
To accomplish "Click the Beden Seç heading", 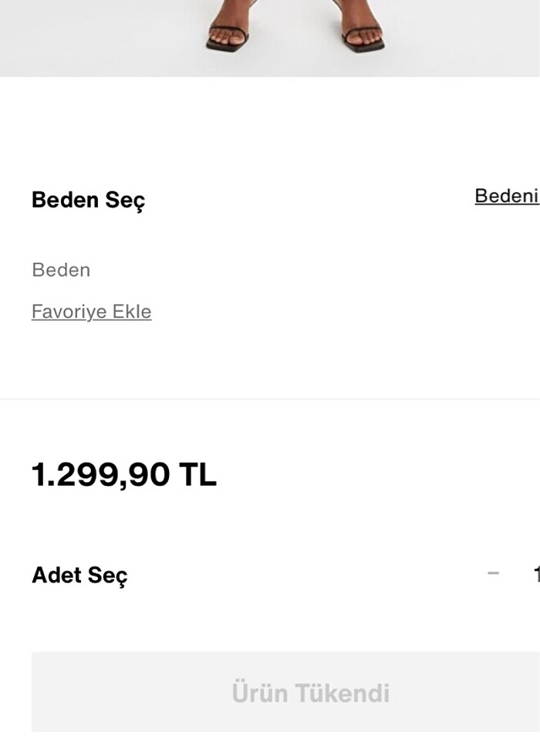I will tap(88, 200).
